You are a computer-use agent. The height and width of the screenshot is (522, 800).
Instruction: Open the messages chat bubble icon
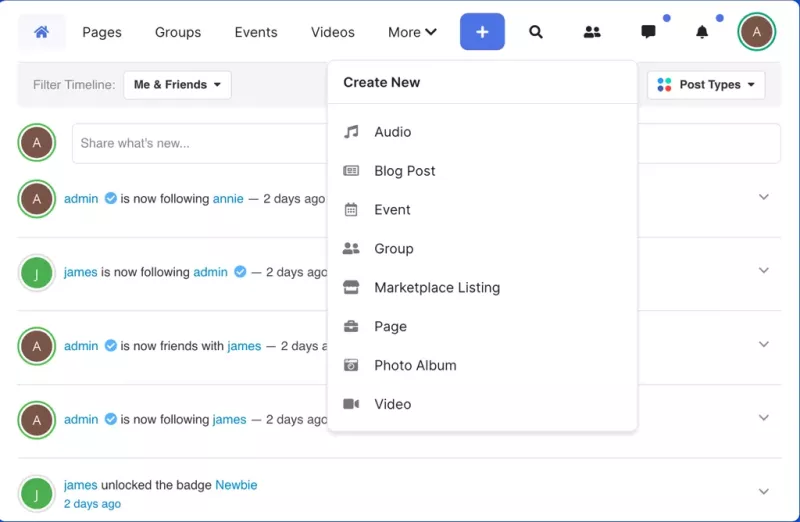tap(648, 32)
